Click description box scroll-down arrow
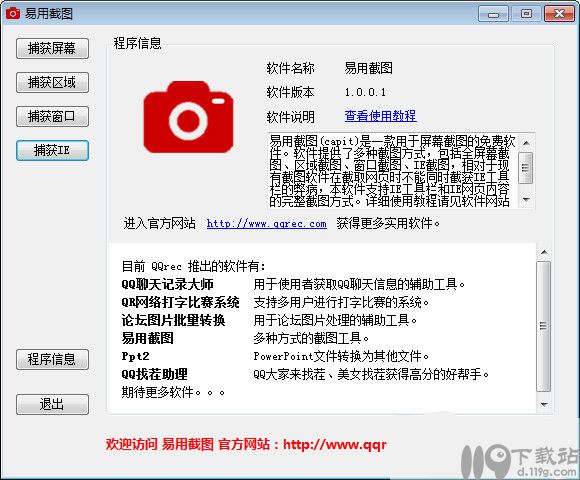 coord(526,200)
